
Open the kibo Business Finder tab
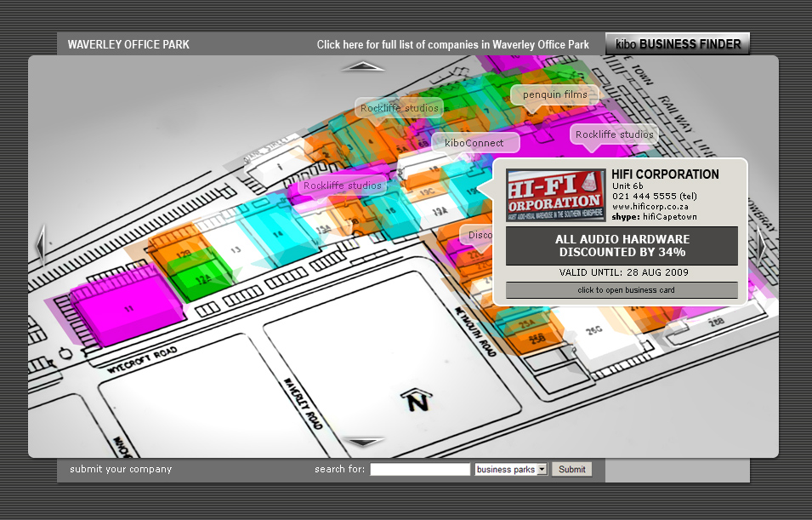click(x=678, y=44)
